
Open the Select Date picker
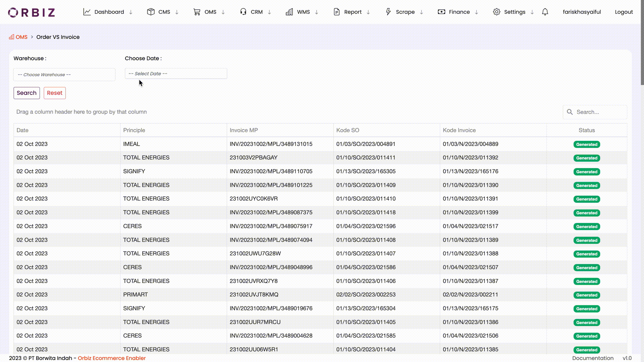[176, 73]
